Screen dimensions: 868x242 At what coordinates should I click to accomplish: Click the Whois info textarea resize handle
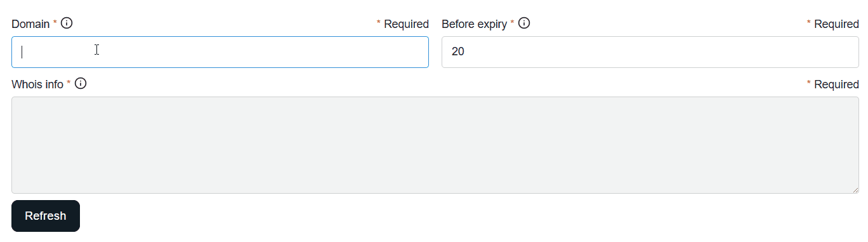[x=855, y=189]
